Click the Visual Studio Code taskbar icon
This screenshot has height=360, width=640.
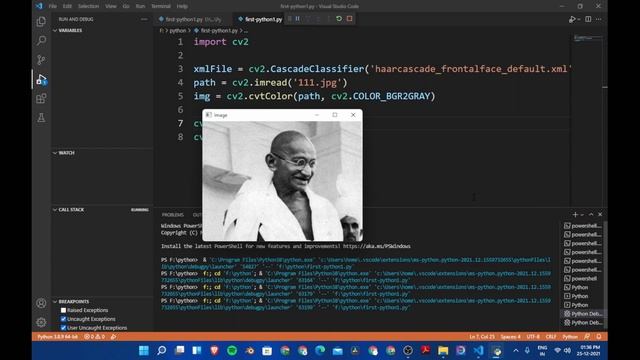pos(478,351)
